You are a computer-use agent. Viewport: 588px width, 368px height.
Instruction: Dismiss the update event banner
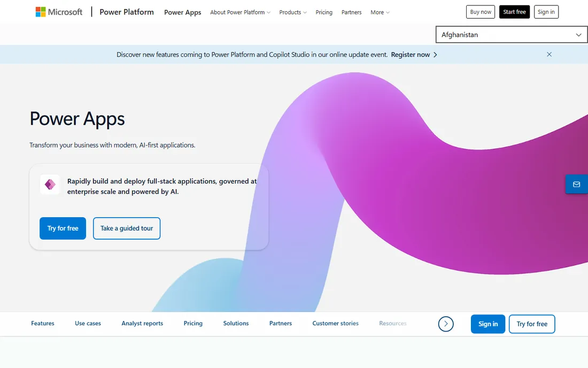549,55
